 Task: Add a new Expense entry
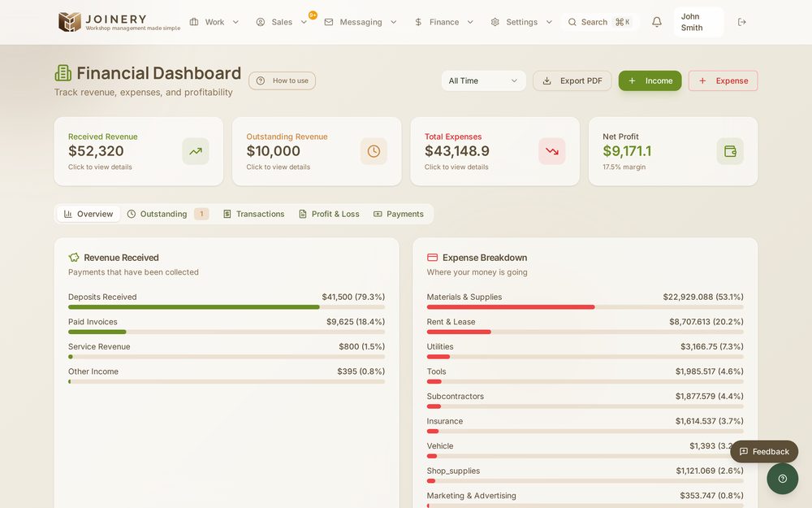(723, 80)
